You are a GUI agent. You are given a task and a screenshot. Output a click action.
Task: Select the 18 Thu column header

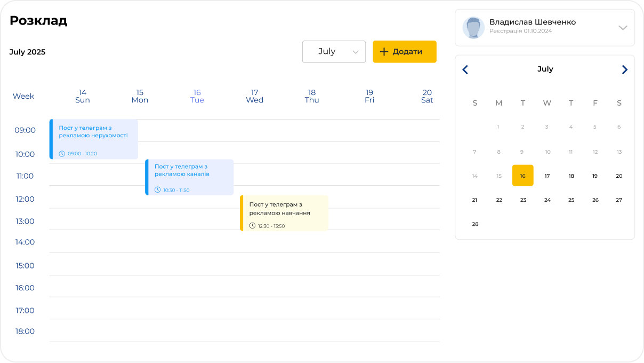[x=312, y=96]
